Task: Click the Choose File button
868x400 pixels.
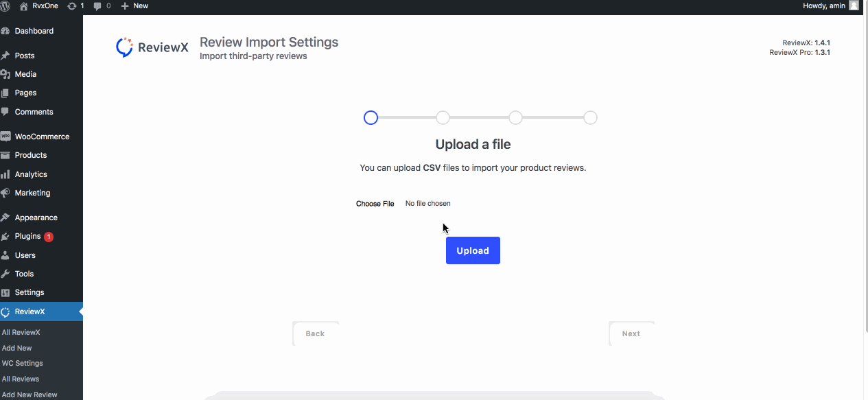Action: click(x=375, y=204)
